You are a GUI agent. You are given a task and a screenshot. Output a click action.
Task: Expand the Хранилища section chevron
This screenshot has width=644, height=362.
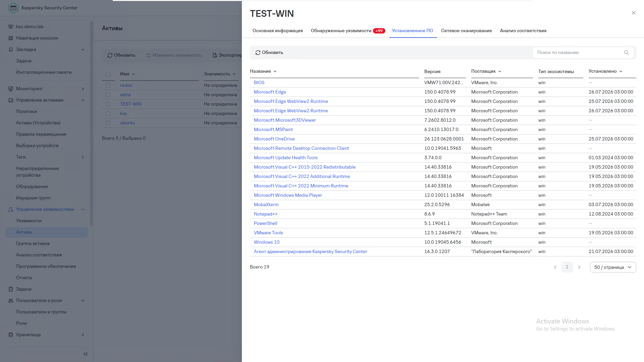(83, 335)
